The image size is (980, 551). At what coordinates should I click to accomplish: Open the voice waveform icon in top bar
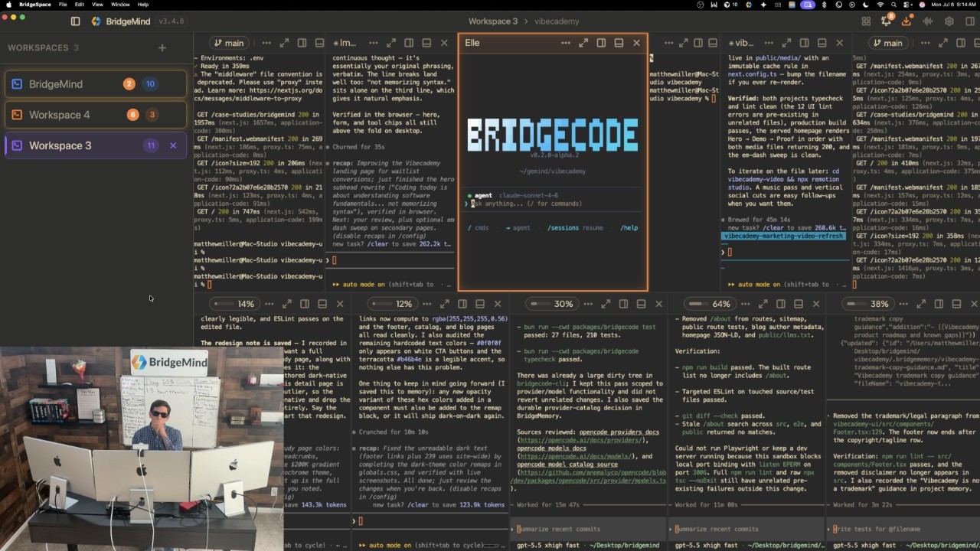click(x=927, y=21)
